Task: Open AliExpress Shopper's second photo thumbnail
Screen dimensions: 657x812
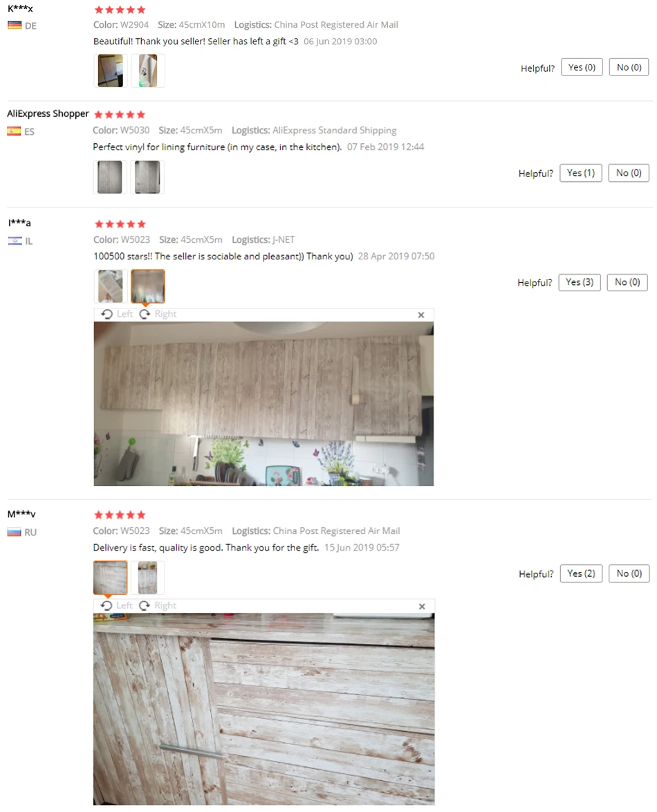Action: [x=147, y=177]
